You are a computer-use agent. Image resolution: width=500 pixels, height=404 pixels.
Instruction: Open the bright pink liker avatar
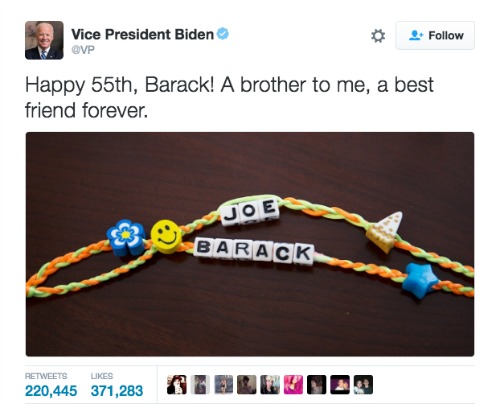(x=293, y=385)
